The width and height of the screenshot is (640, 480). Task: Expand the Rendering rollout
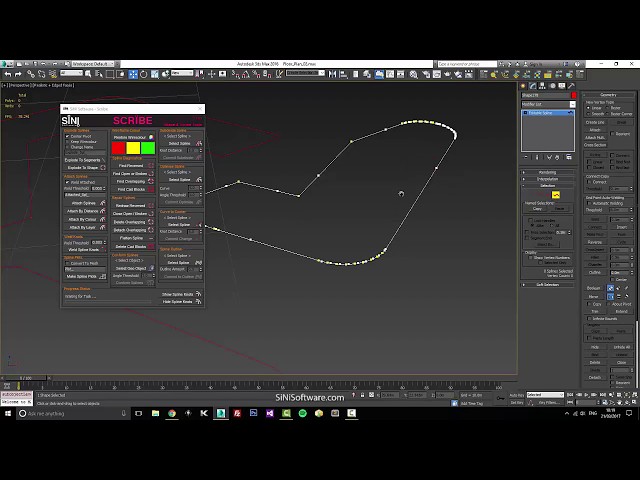click(547, 172)
